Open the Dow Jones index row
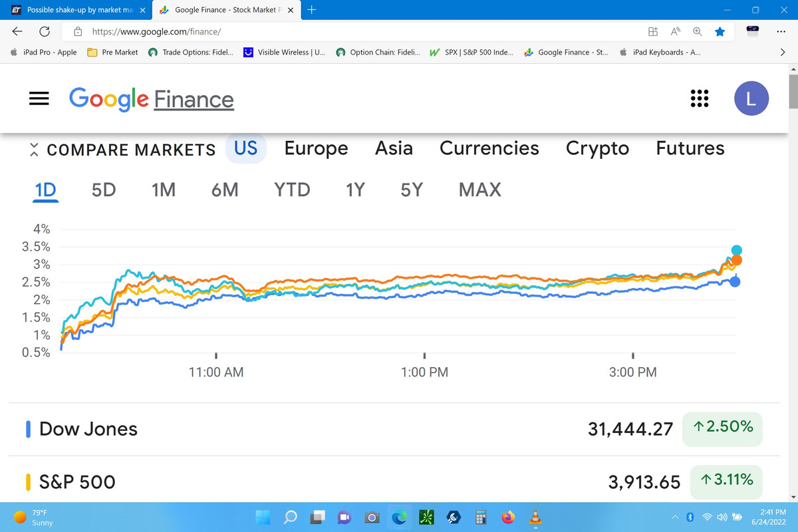Viewport: 798px width, 532px height. tap(394, 429)
